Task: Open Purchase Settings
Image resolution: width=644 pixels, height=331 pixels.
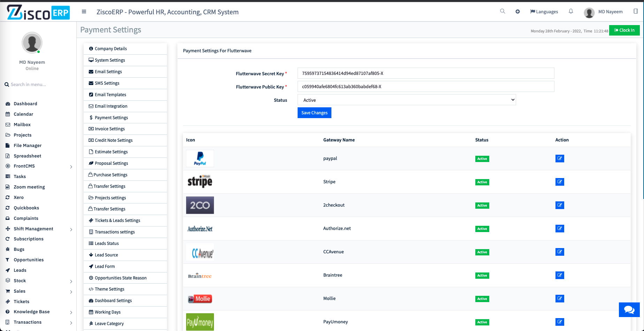Action: (x=125, y=175)
